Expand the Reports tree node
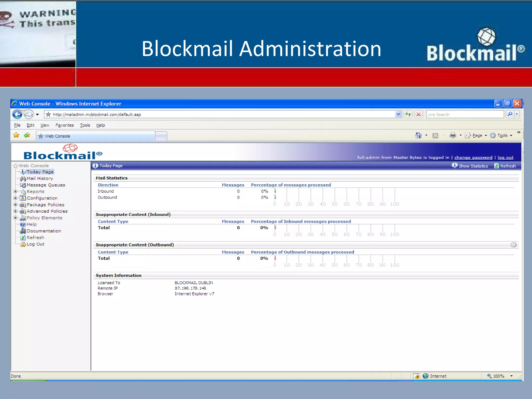 click(x=15, y=191)
